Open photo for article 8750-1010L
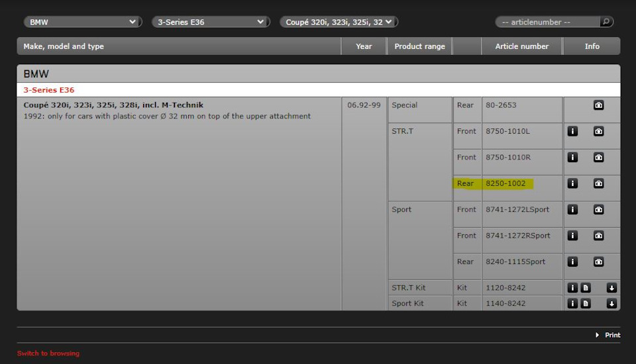636x364 pixels. (x=598, y=131)
